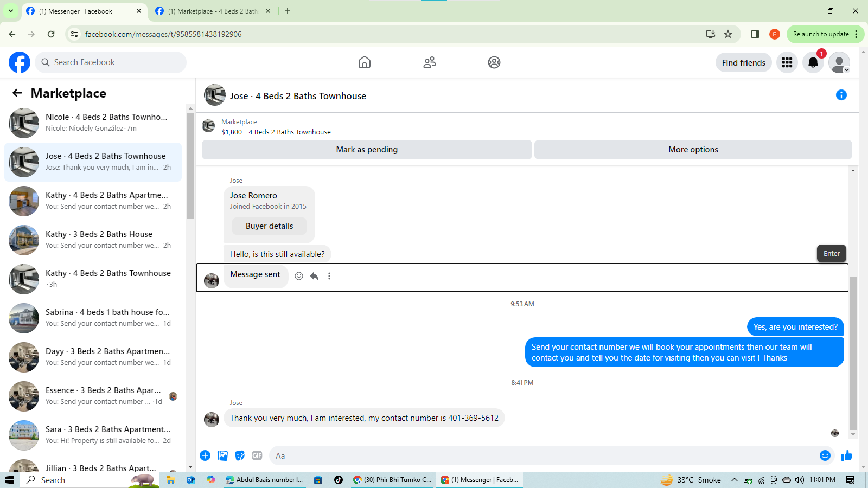Open Kathy 4 Beds 2 Baths Apartment chat
This screenshot has height=488, width=868.
tap(93, 201)
